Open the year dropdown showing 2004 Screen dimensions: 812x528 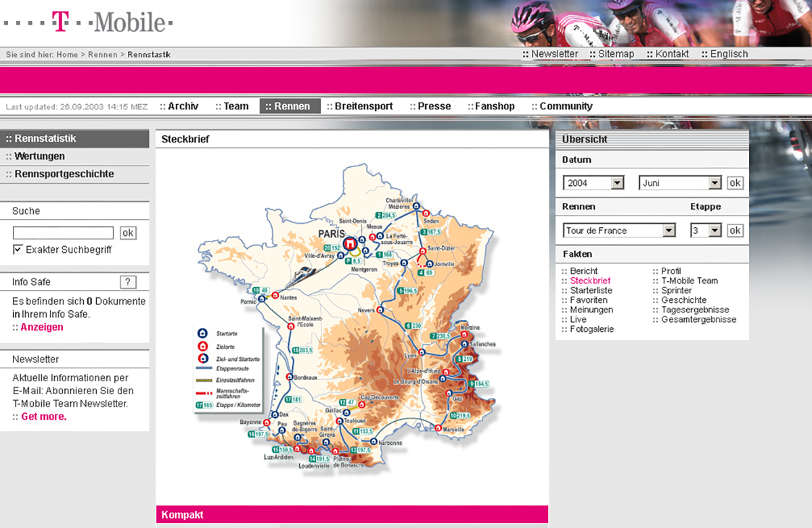[616, 183]
